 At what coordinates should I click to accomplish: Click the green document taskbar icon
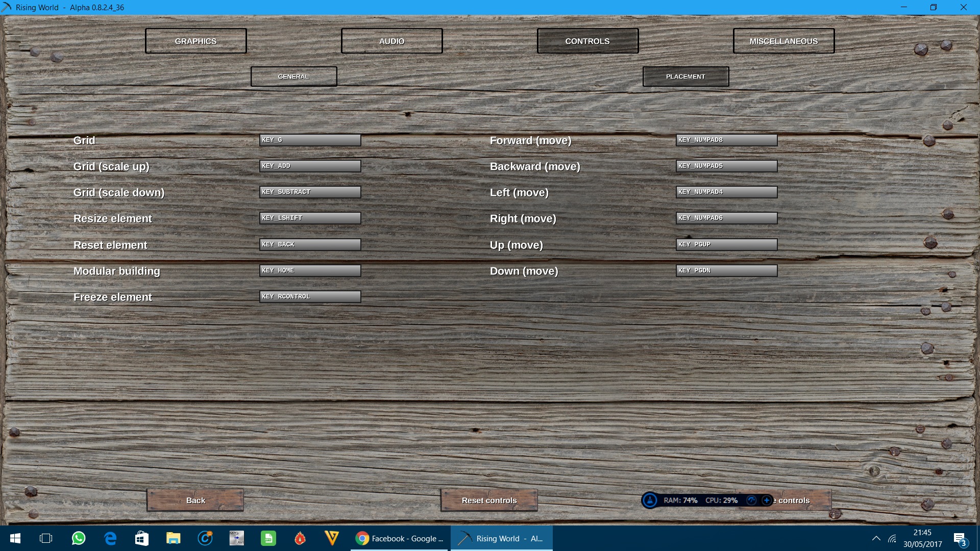click(268, 538)
